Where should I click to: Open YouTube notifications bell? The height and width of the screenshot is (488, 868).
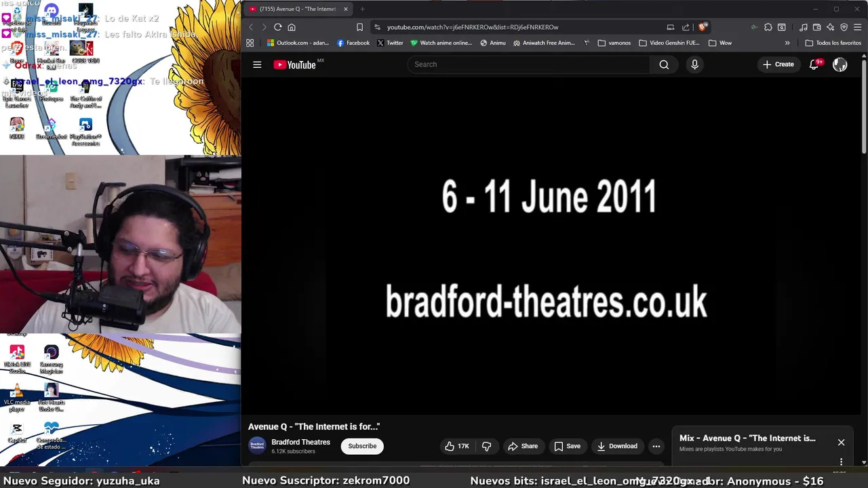(814, 64)
